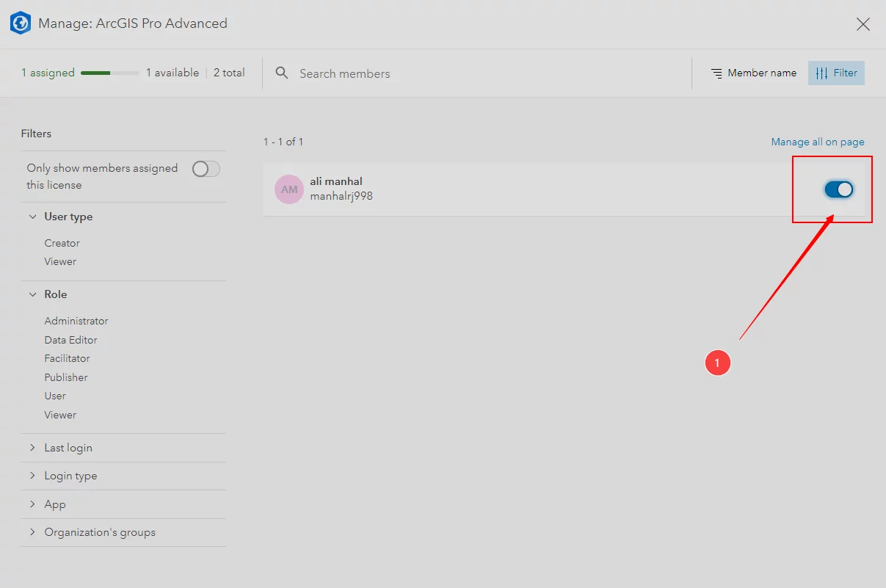Click member name 'ali manhal'
Viewport: 886px width, 588px height.
(x=336, y=181)
